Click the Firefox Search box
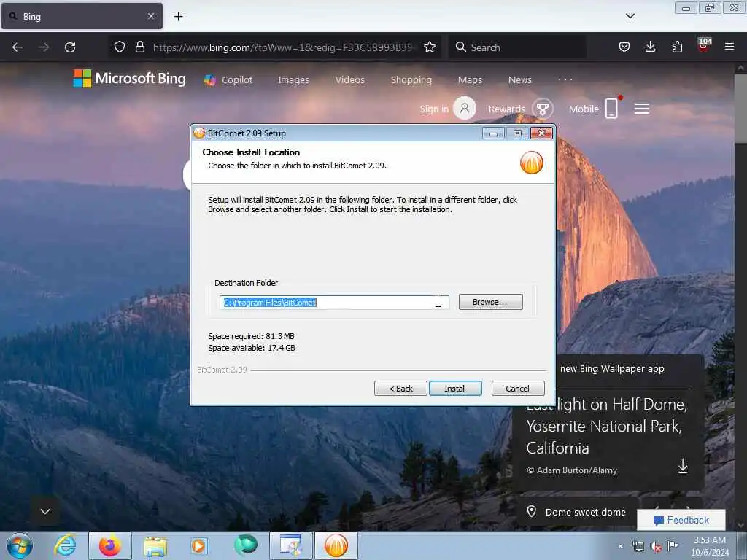The height and width of the screenshot is (560, 747). pos(517,47)
